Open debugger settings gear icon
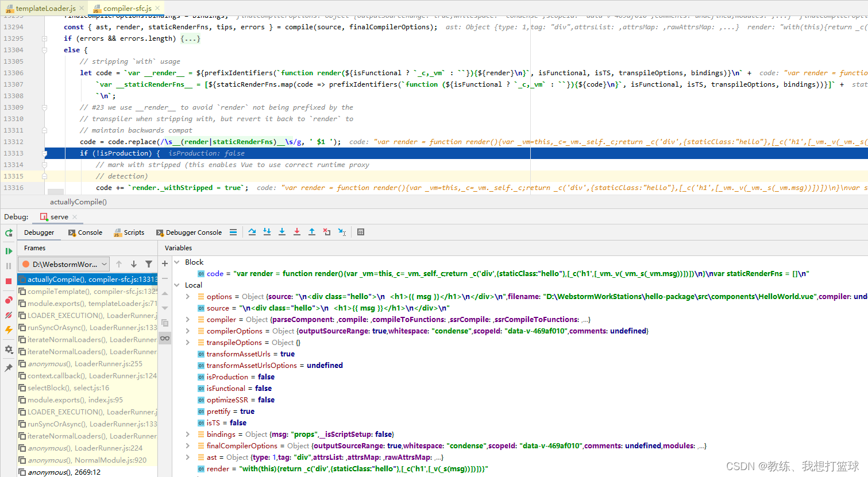 click(x=9, y=349)
